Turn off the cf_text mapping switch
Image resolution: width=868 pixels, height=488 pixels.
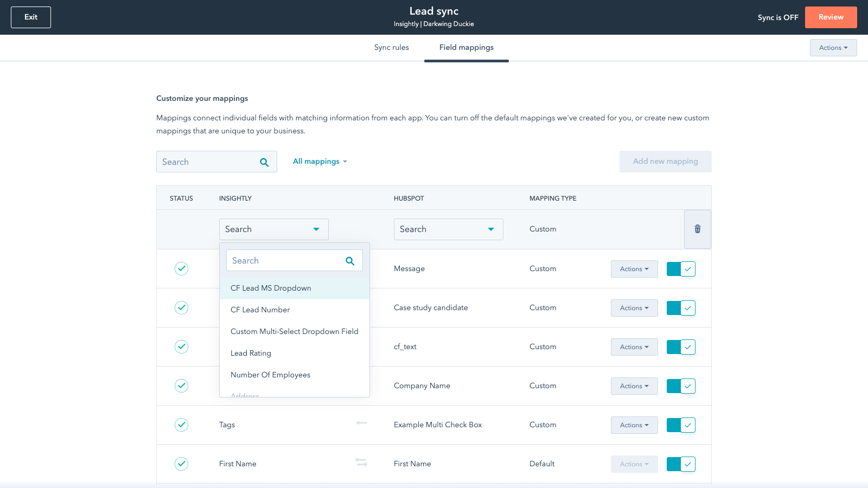[681, 347]
